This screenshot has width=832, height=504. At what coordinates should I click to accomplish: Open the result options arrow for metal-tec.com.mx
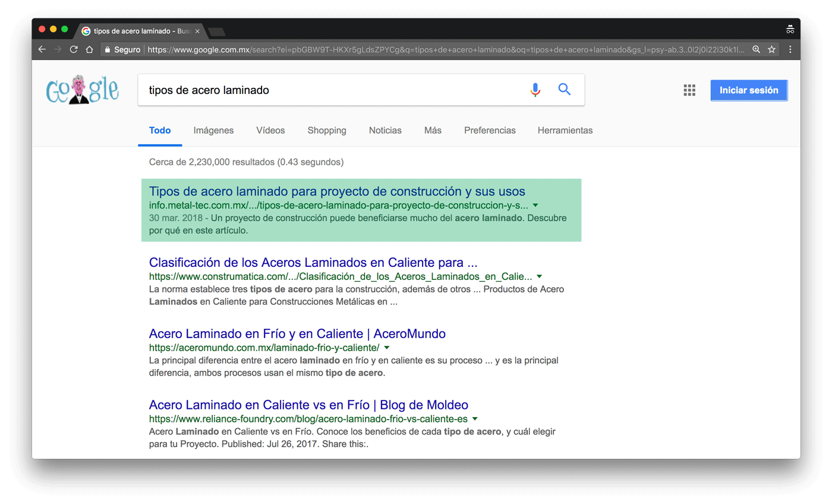click(535, 204)
